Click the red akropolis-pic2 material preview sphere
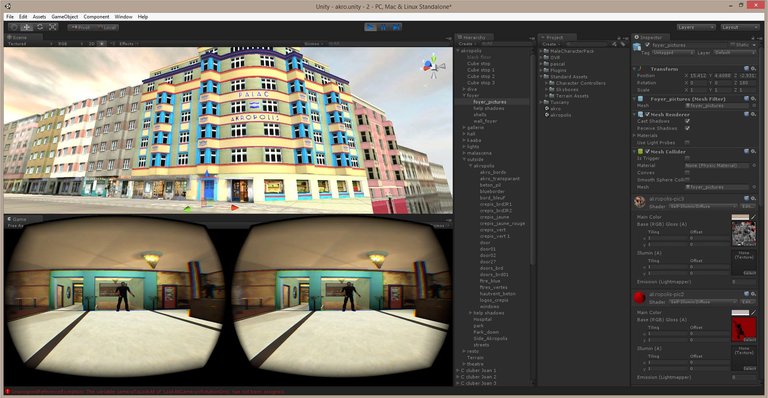768x398 pixels. pyautogui.click(x=640, y=297)
